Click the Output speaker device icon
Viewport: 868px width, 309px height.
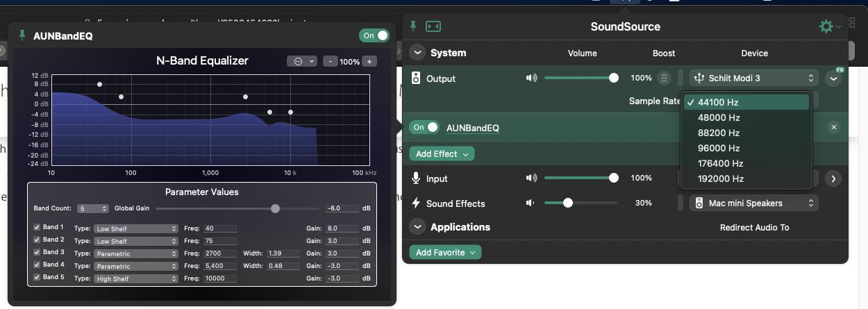pos(416,78)
